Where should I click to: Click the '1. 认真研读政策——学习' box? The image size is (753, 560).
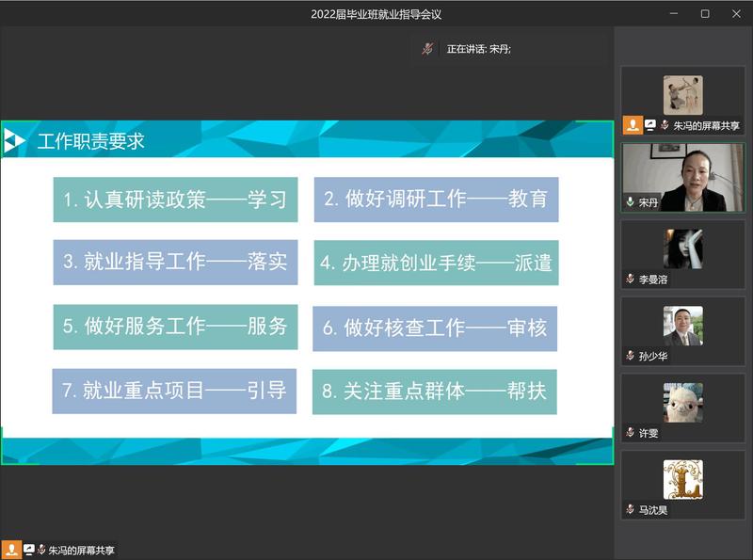tap(175, 200)
